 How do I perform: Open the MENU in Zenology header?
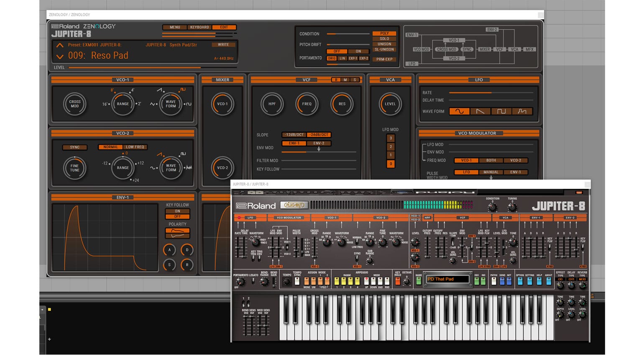175,27
